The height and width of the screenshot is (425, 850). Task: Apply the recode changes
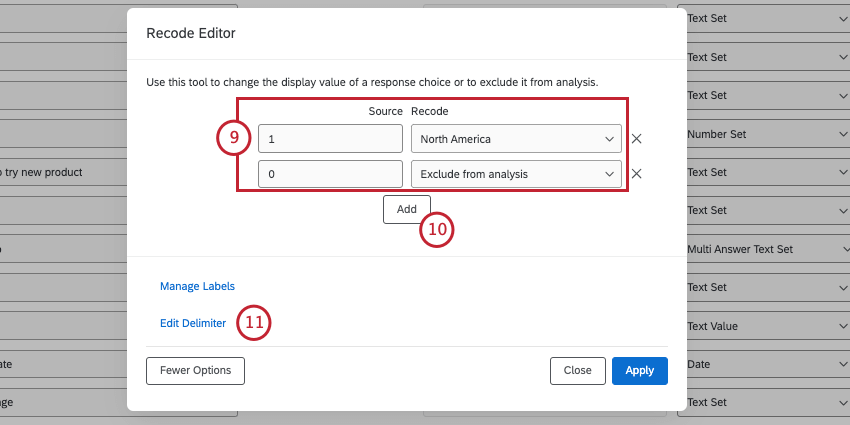[x=639, y=370]
